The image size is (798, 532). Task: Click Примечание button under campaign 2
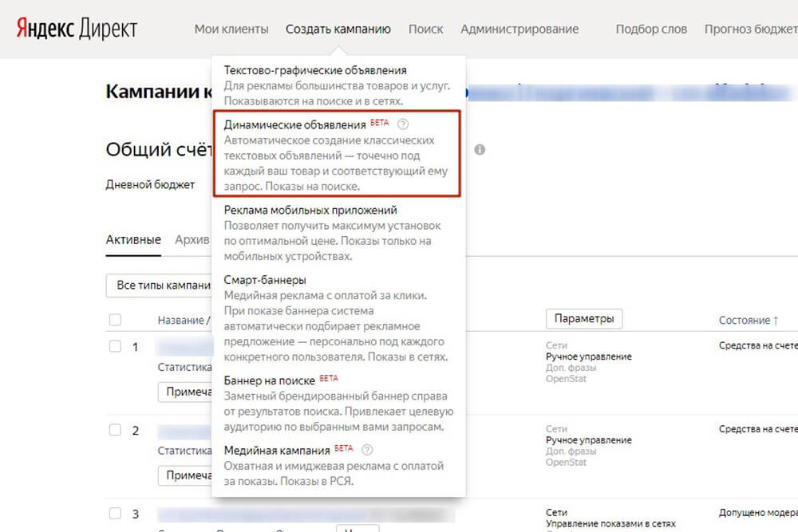pos(185,475)
